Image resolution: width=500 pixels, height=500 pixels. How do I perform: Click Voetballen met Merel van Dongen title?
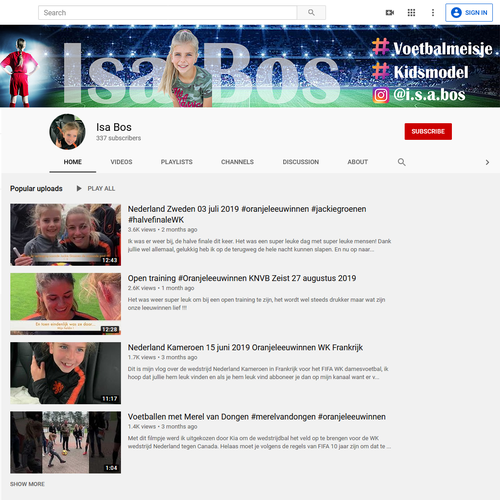coord(257,417)
